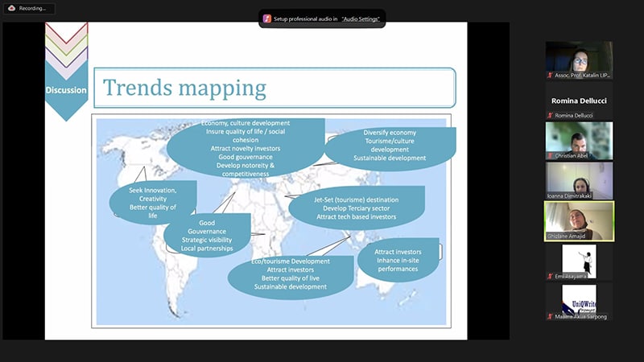Screen dimensions: 644x362
Task: Select Maame Akua Sarpong's UniQWrite tile
Action: (x=579, y=299)
